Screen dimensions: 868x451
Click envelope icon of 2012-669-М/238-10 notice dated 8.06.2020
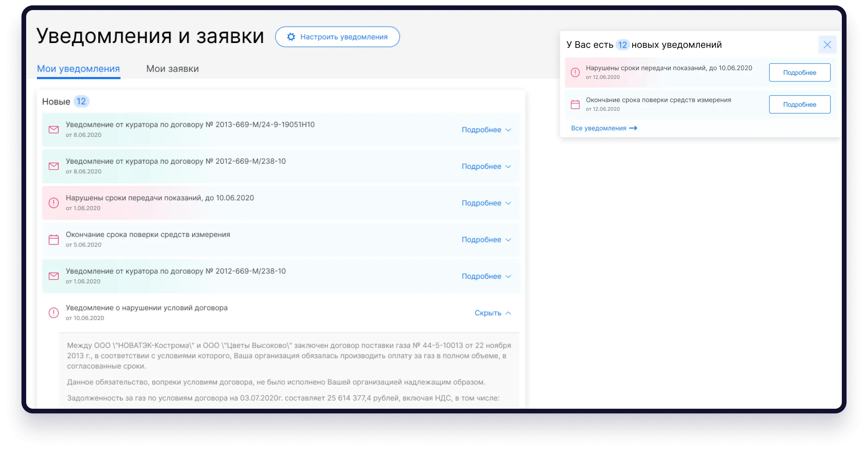tap(54, 166)
